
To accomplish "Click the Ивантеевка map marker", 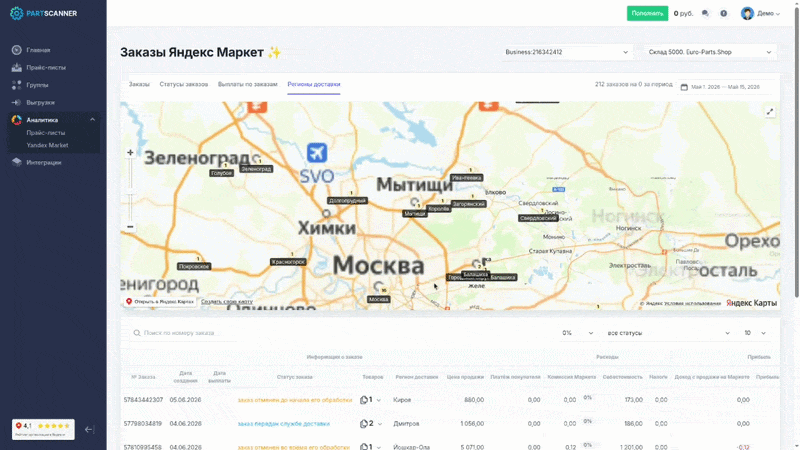I will coord(467,178).
